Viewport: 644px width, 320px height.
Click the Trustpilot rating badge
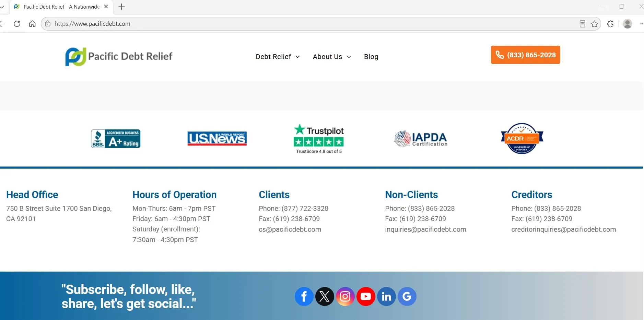(319, 139)
